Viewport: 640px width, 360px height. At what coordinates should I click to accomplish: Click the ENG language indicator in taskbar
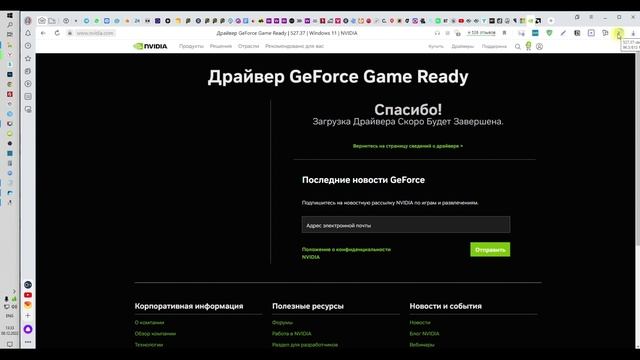tap(10, 316)
